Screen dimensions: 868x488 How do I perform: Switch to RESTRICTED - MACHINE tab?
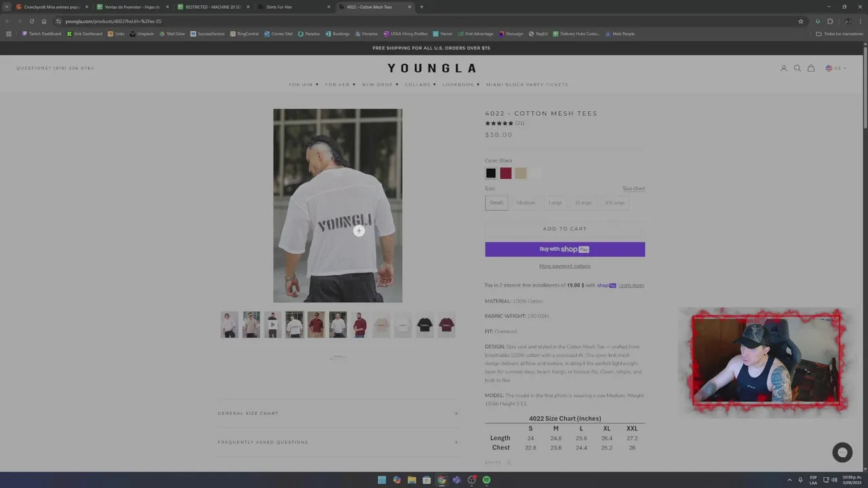point(213,7)
